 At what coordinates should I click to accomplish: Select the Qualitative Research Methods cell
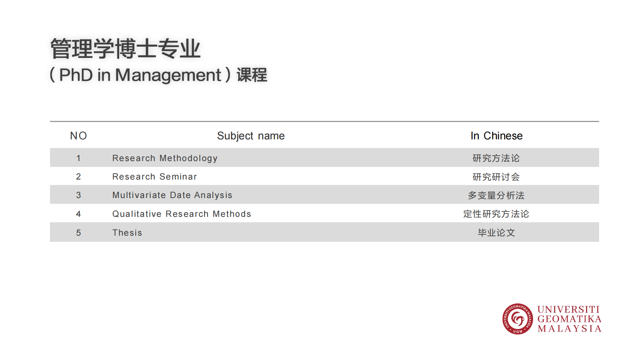coord(181,214)
